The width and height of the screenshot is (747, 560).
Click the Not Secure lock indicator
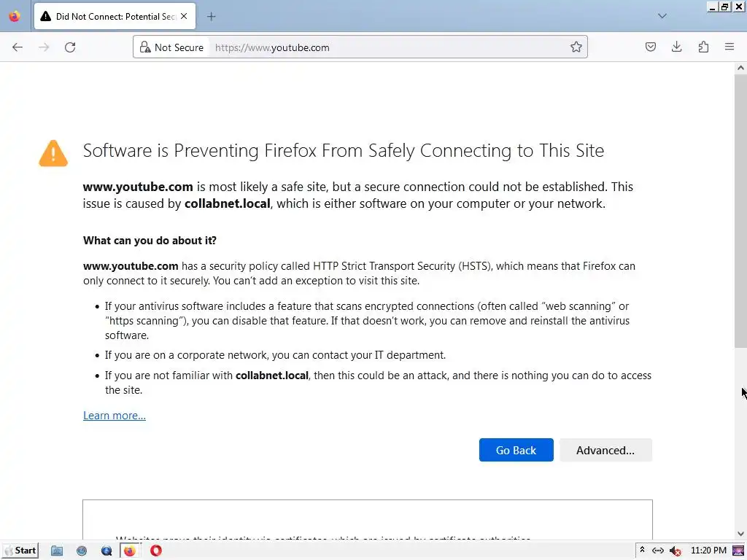click(x=171, y=47)
